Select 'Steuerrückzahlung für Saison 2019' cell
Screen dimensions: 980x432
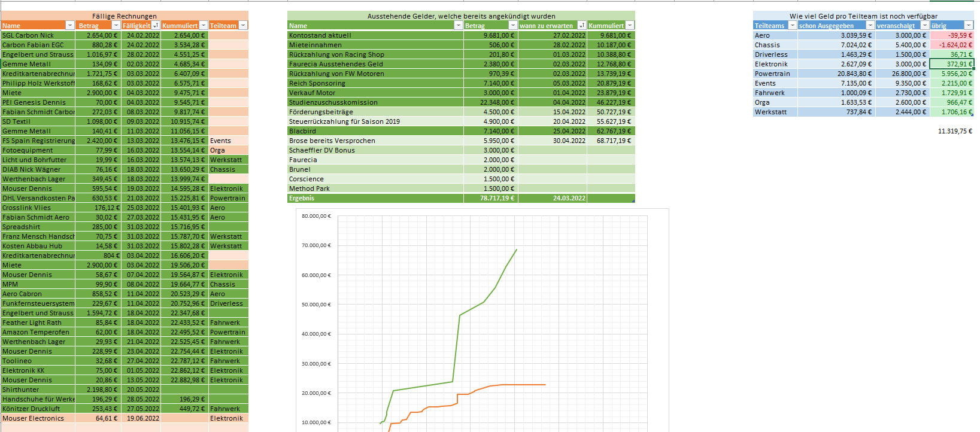click(375, 121)
